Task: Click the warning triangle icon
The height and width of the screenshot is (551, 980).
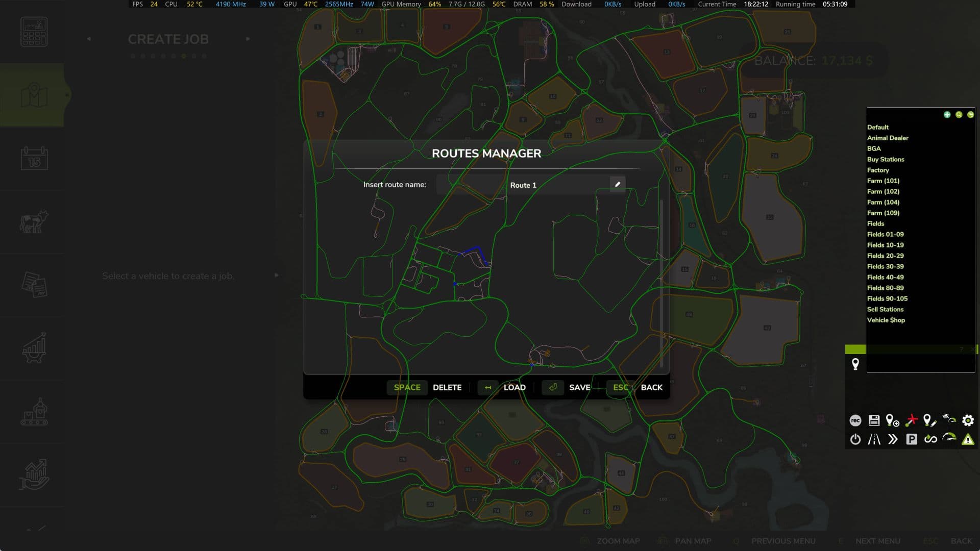Action: pyautogui.click(x=968, y=439)
